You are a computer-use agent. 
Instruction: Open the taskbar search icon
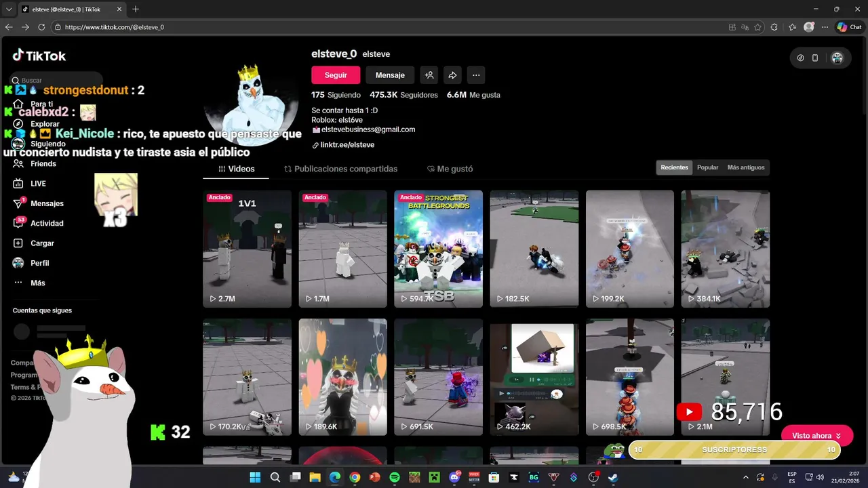(x=275, y=477)
